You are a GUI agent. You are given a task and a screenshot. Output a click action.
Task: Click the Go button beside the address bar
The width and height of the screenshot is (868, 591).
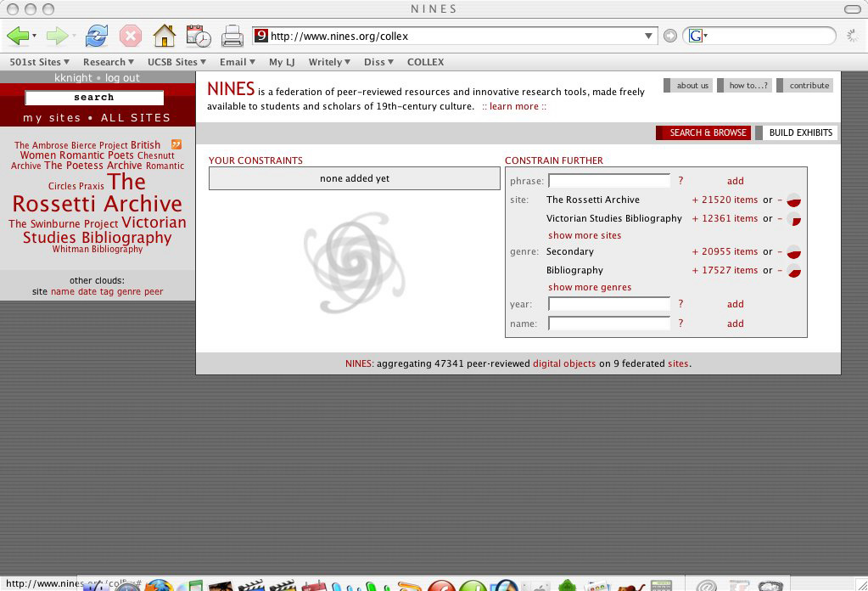coord(669,36)
